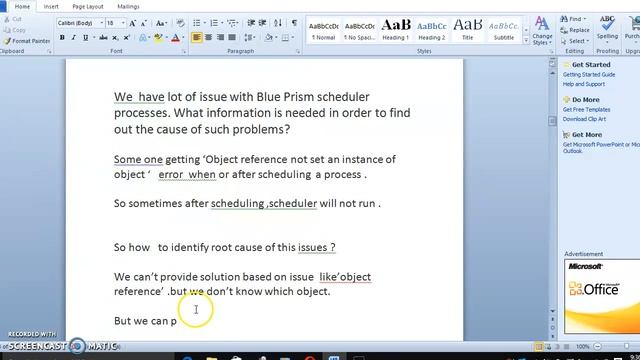Screen dimensions: 640x360
Task: Click the Cut command
Action: [x=13, y=19]
